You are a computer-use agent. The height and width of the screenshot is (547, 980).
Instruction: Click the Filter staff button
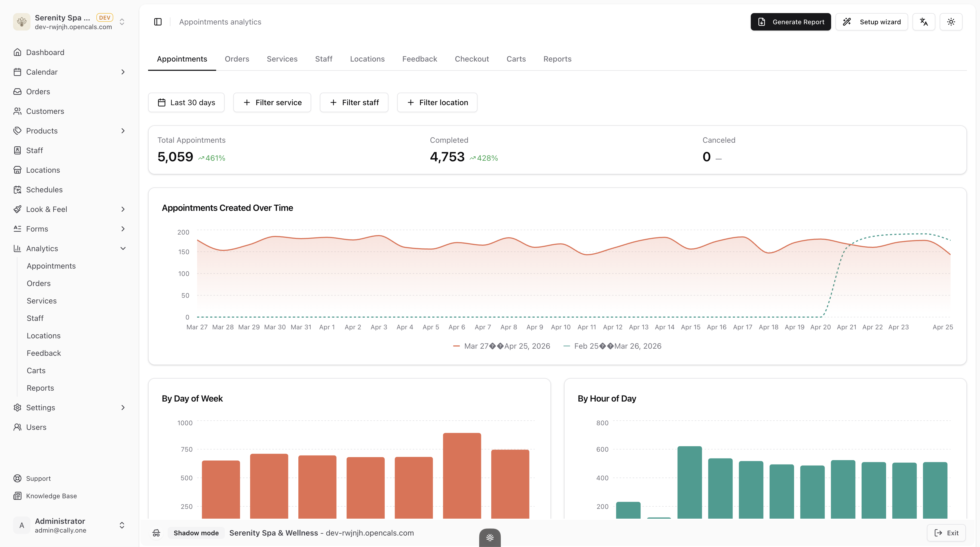click(354, 102)
